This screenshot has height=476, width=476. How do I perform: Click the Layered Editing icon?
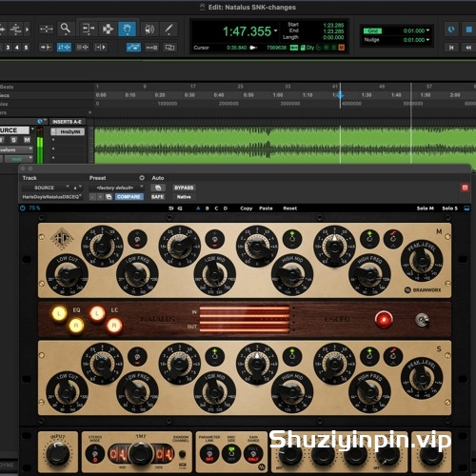tap(169, 48)
